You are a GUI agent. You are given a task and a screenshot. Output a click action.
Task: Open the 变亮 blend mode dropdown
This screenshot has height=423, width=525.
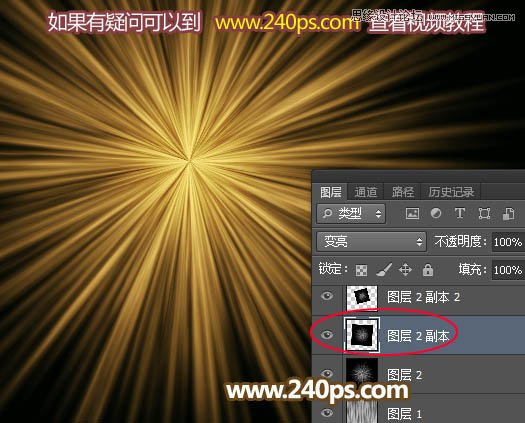(x=371, y=241)
